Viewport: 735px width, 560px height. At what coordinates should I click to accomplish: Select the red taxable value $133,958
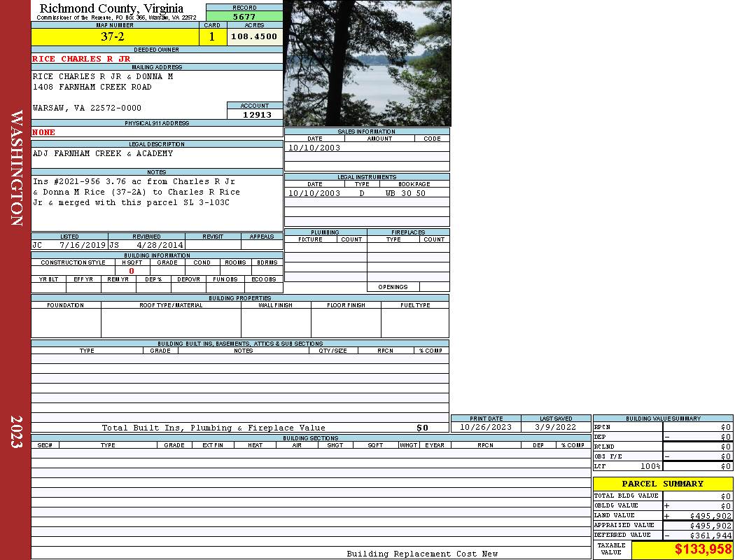pyautogui.click(x=702, y=549)
